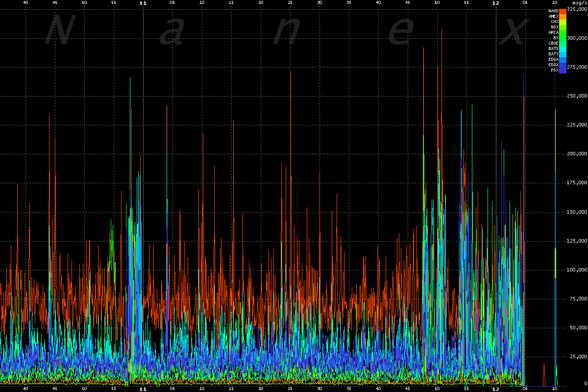Select the EDGA legend label
Screen dimensions: 588x392
(553, 59)
